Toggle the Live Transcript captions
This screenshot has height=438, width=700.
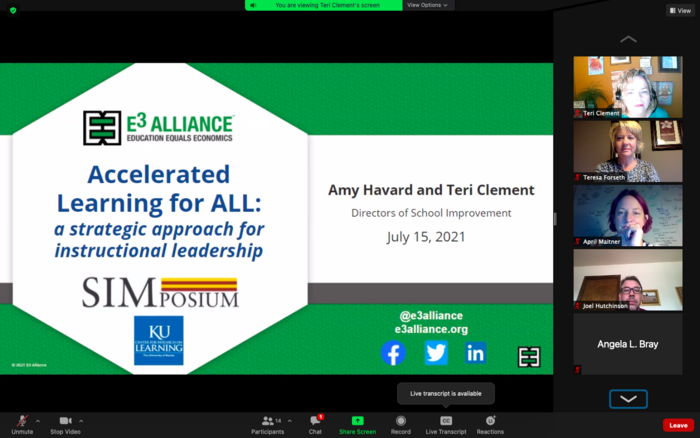point(446,423)
